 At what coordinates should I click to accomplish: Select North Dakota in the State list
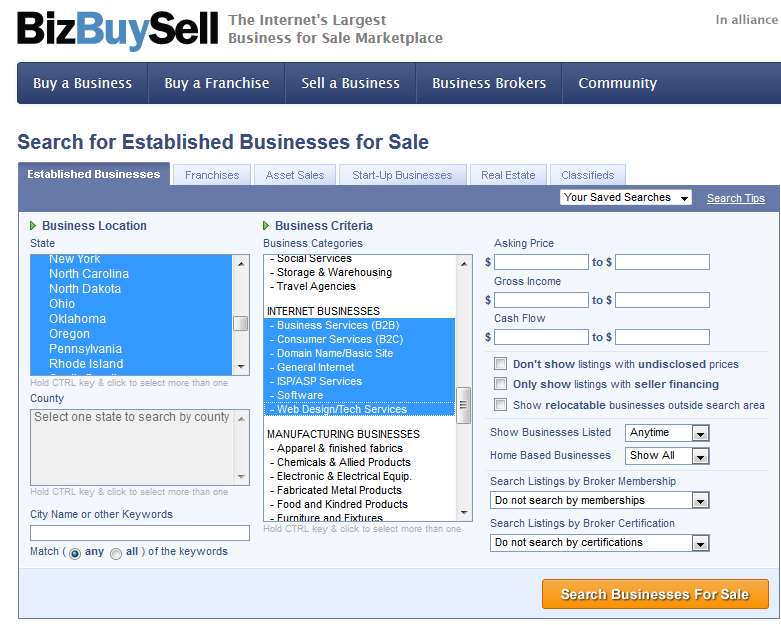coord(131,289)
